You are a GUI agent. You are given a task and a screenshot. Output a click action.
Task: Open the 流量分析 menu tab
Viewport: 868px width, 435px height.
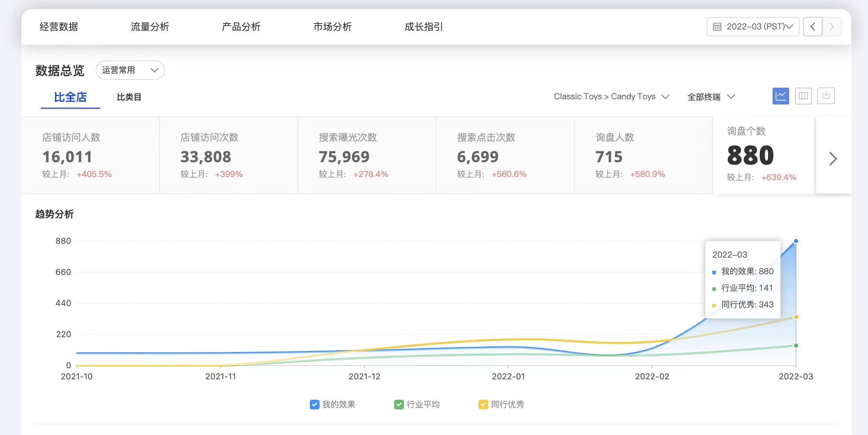(x=150, y=27)
